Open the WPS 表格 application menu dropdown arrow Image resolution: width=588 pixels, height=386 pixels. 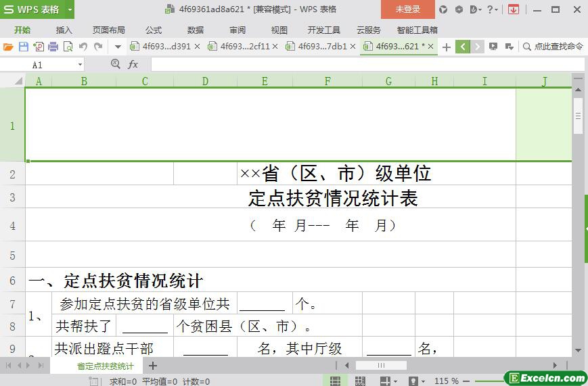pyautogui.click(x=70, y=9)
